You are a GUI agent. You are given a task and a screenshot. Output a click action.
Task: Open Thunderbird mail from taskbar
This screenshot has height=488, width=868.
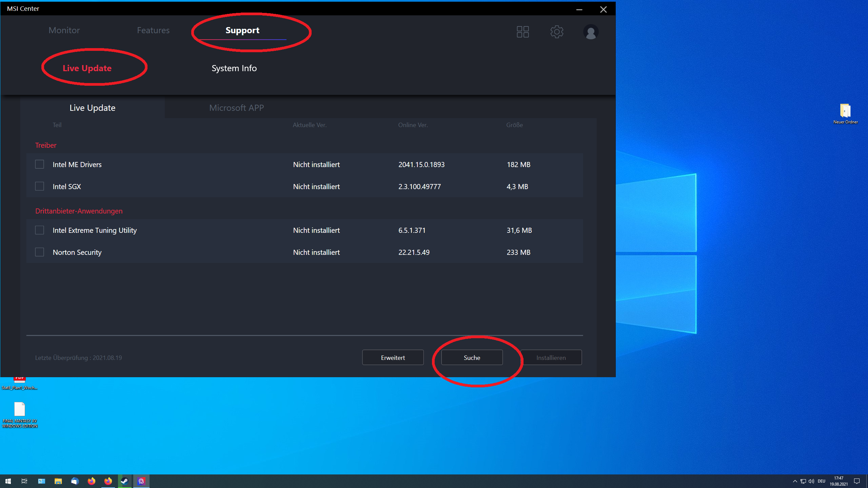(x=75, y=481)
